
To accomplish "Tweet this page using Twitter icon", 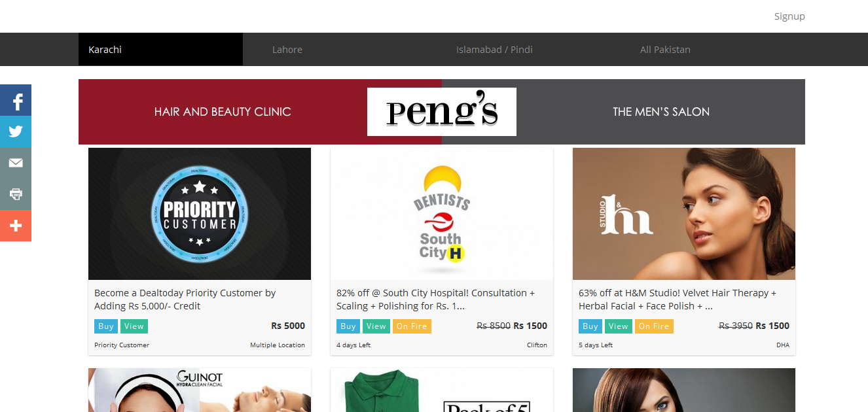I will click(16, 131).
